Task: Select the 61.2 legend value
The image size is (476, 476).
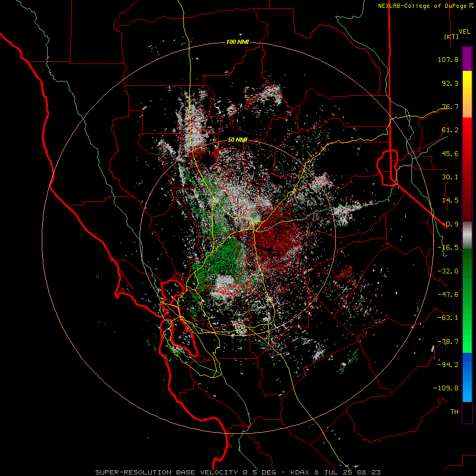Action: (450, 130)
